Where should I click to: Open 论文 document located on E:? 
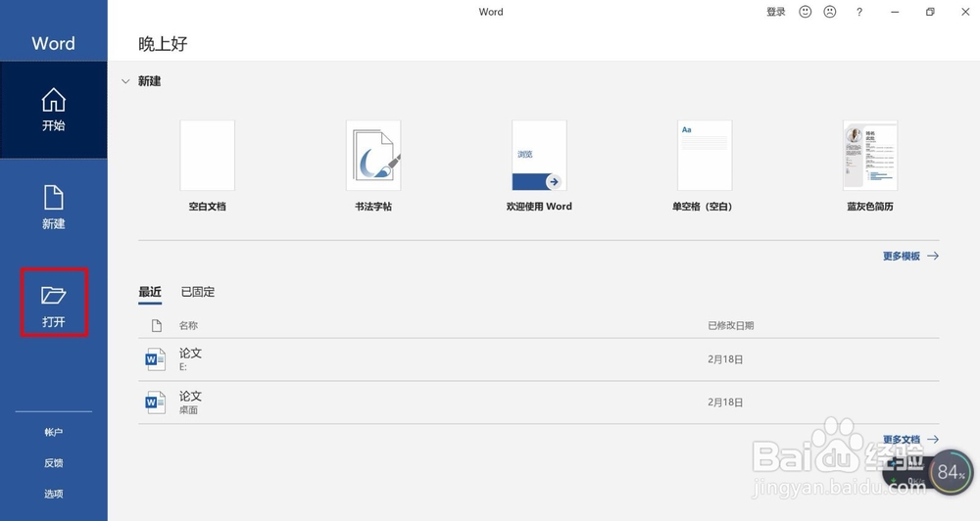pos(539,359)
